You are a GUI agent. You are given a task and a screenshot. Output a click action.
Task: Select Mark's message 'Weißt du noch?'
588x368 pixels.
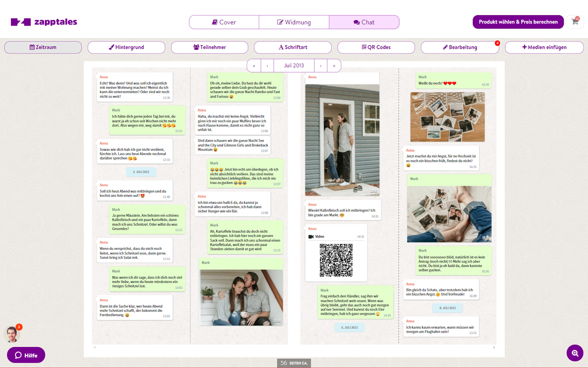(453, 80)
